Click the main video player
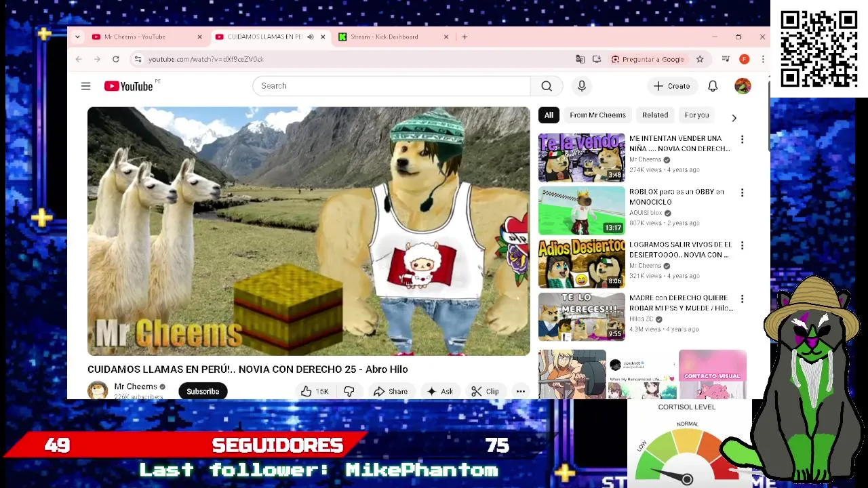Image resolution: width=868 pixels, height=488 pixels. 309,231
